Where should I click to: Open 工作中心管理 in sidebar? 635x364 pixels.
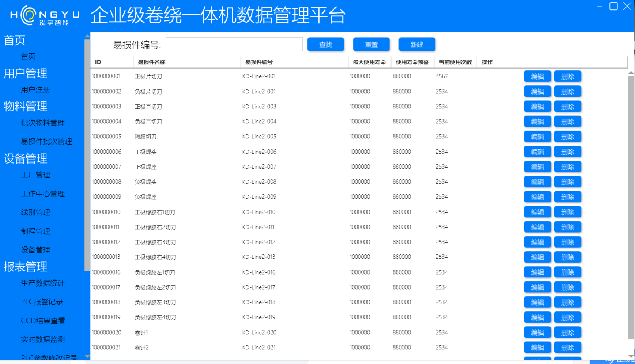tap(43, 194)
